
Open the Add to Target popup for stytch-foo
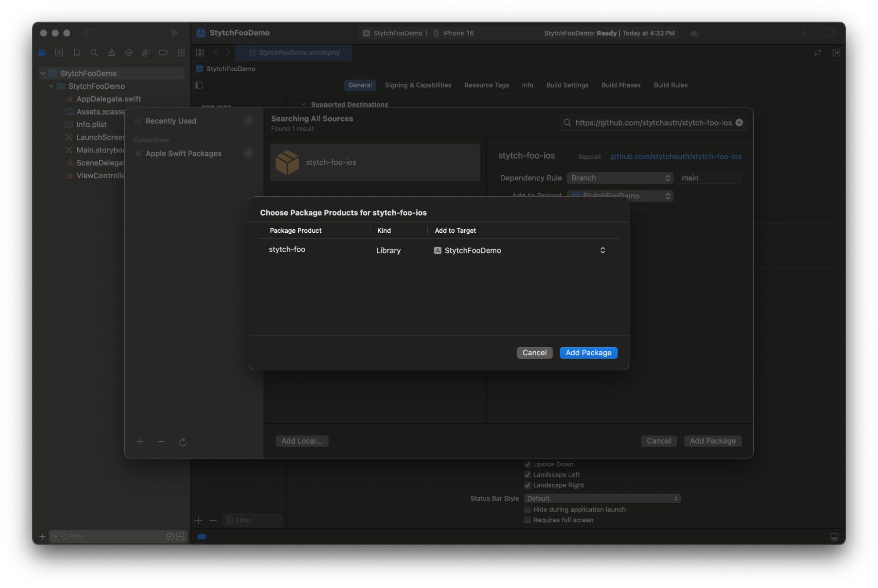click(520, 250)
